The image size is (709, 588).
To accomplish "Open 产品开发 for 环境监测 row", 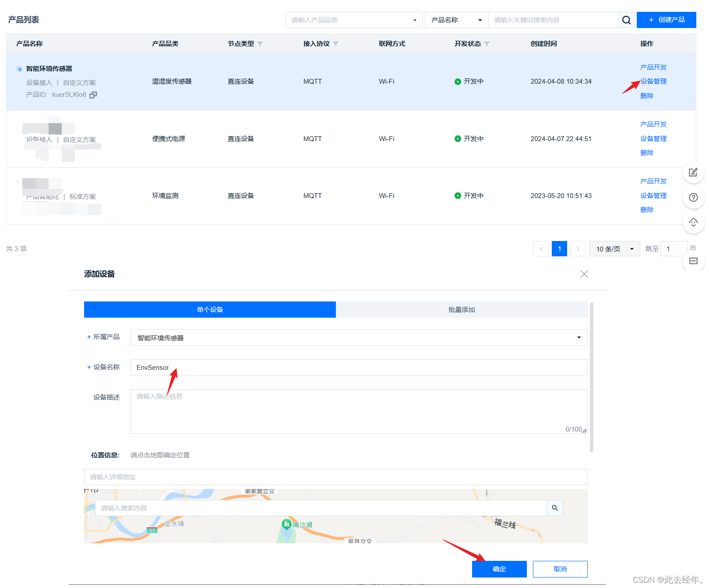I will (x=653, y=181).
